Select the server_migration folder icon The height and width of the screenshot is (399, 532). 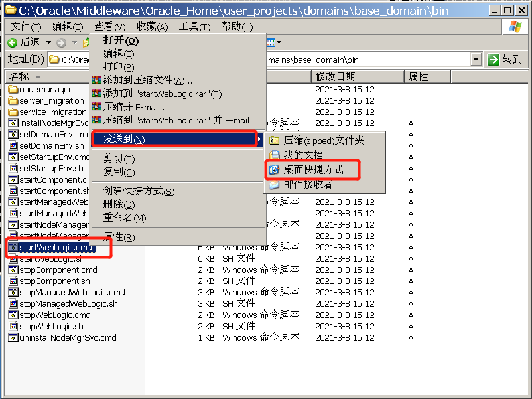pos(13,100)
